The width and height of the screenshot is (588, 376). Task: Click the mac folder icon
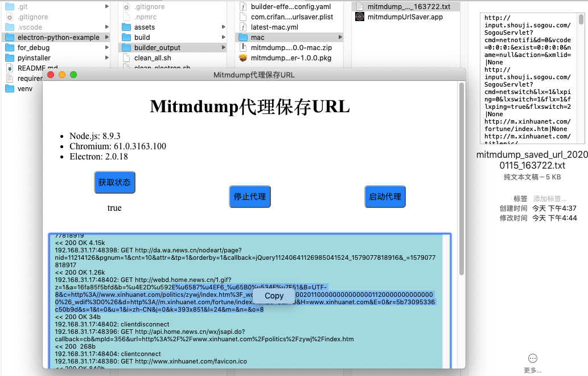pyautogui.click(x=243, y=38)
